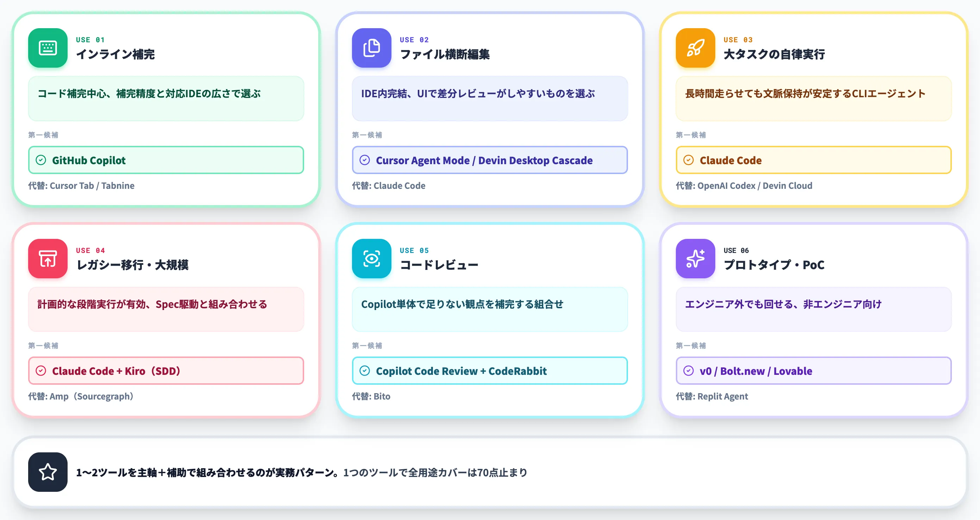Click check-circle icon beside v0 / Bolt.new
Screen dimensions: 980x520
point(688,370)
